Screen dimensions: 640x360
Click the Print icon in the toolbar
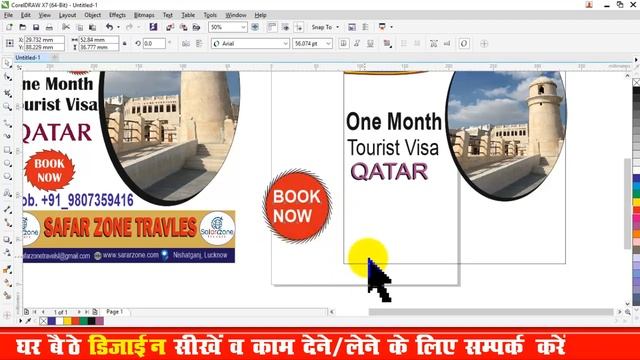tap(49, 27)
